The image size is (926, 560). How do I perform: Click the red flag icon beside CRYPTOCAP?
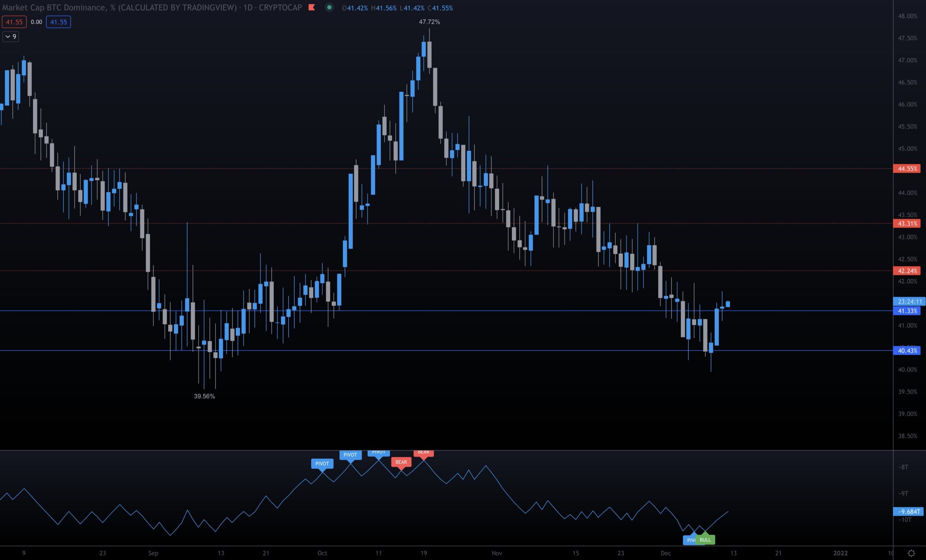(311, 8)
